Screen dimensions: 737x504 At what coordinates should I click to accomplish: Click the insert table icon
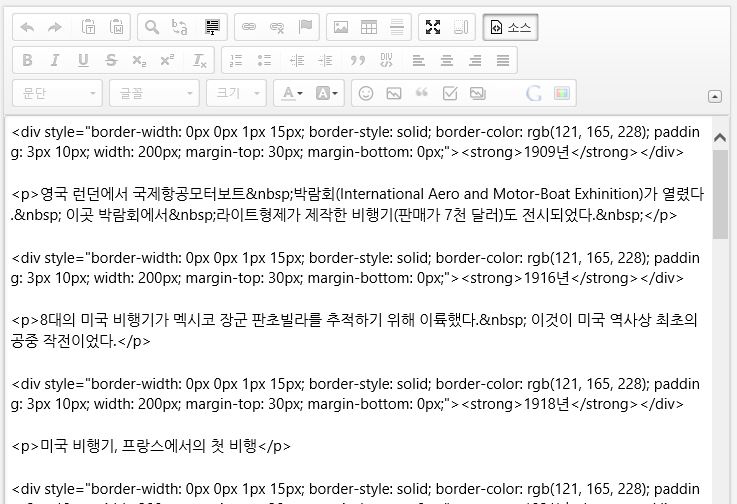[369, 27]
